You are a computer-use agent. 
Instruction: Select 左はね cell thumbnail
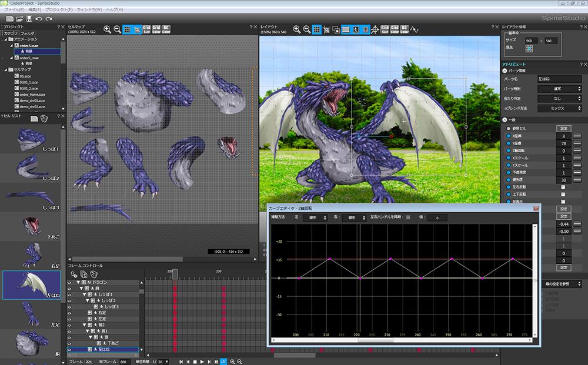point(31,285)
